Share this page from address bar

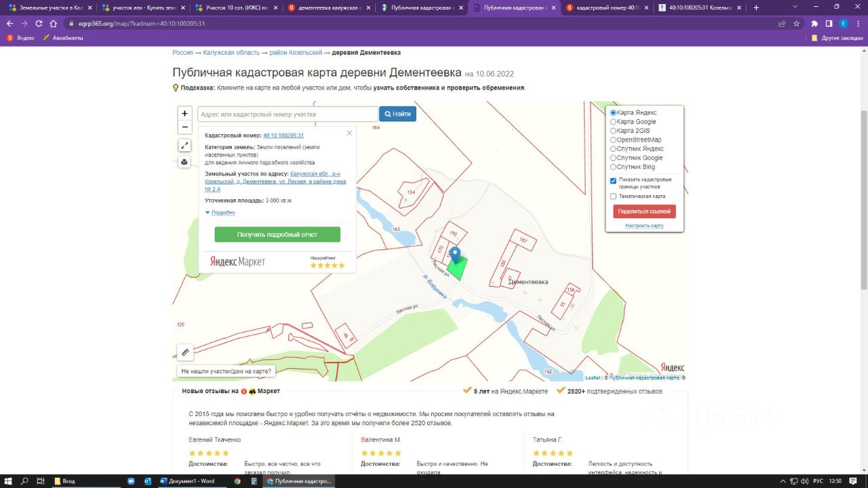pos(782,23)
